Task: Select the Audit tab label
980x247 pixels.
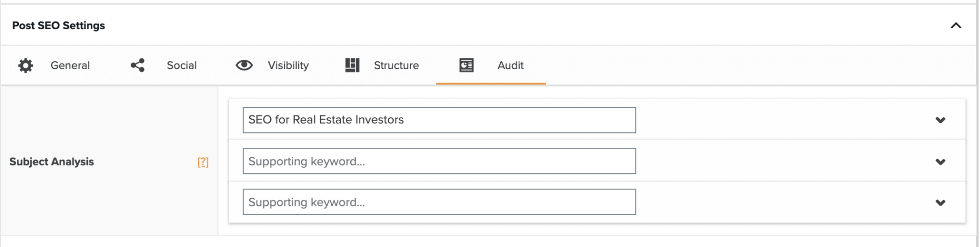Action: 510,65
